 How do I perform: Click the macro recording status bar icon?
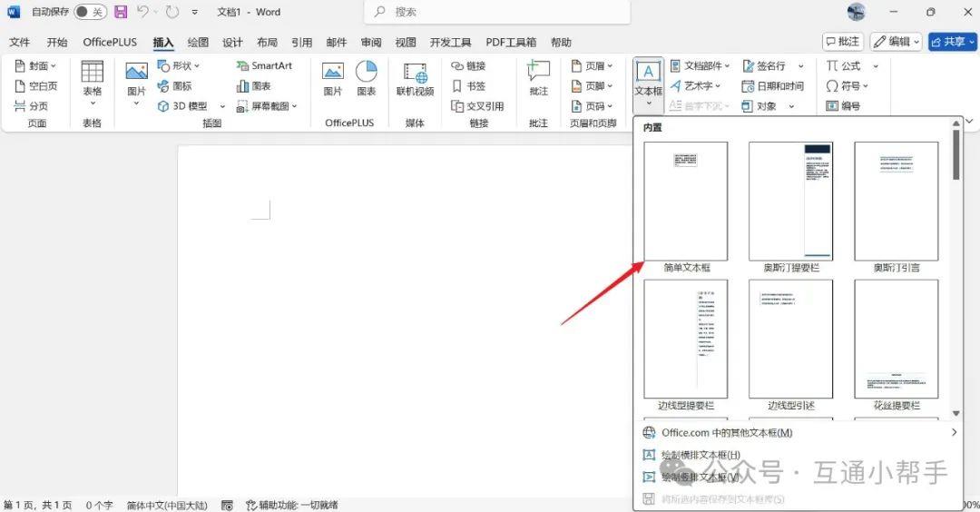click(227, 505)
